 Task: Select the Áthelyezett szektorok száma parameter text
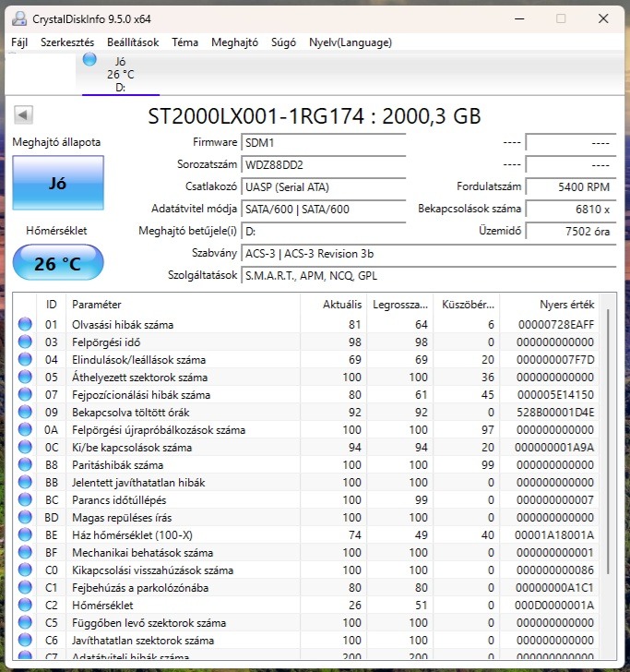tap(139, 378)
